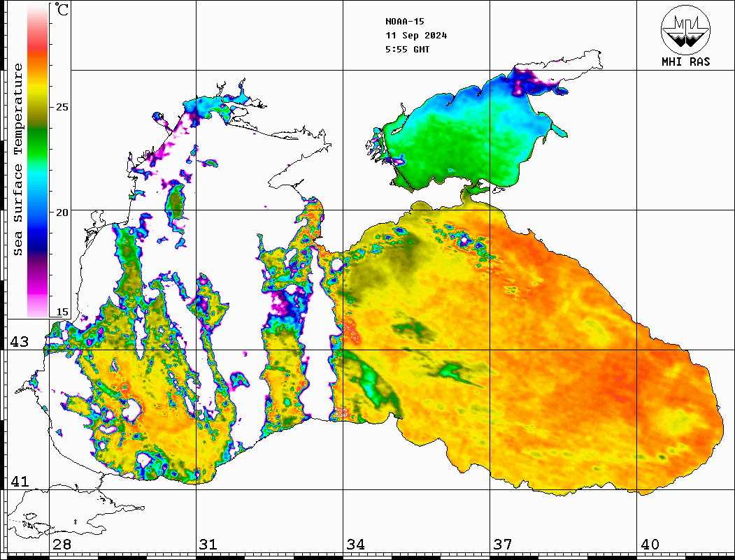Click the '15' value on the legend

coord(62,312)
